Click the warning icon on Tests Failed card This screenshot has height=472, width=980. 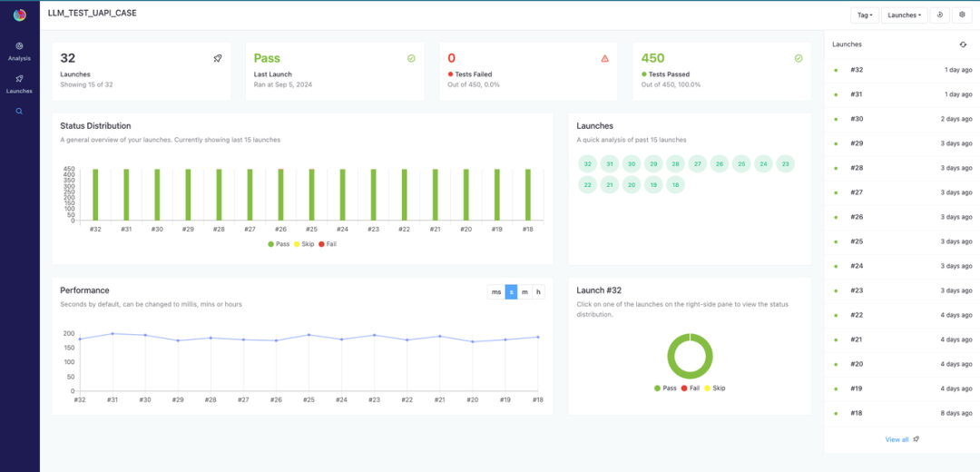[605, 58]
